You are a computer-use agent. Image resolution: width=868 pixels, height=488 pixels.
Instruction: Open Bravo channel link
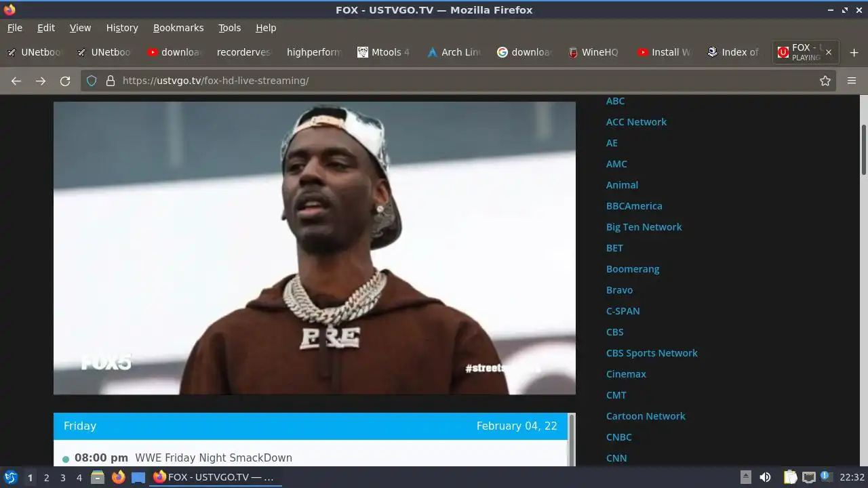(x=619, y=290)
